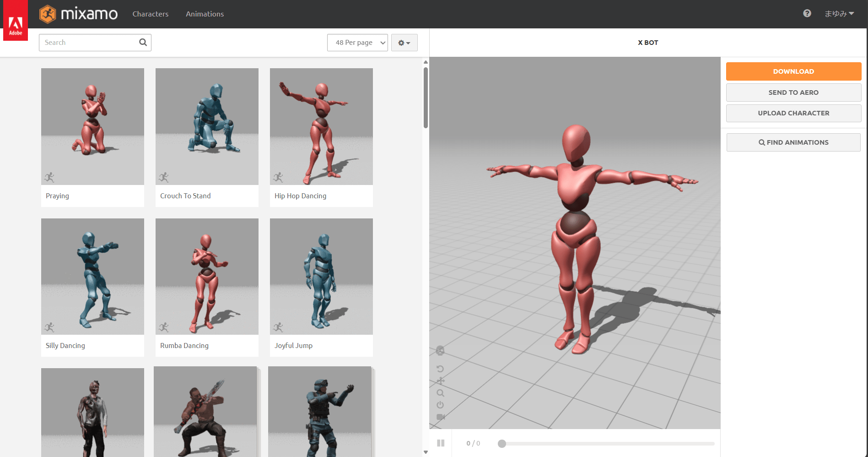Click the Praying label text
This screenshot has width=868, height=457.
57,196
